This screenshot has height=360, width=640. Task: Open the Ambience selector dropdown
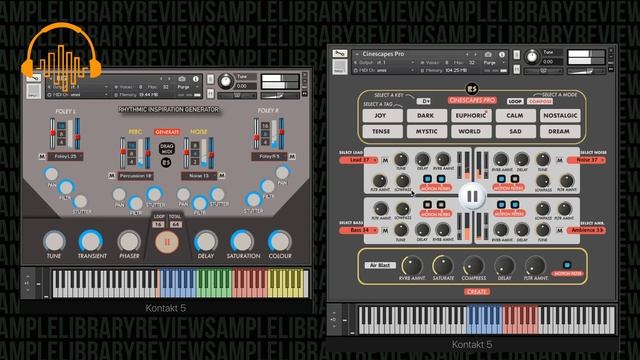click(x=587, y=230)
